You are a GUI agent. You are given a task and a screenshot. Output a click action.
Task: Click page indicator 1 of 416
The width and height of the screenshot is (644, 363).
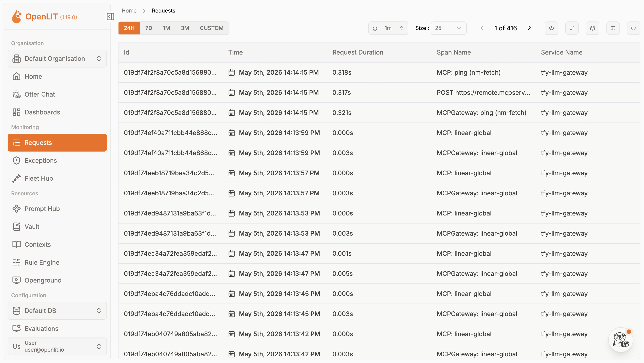505,28
